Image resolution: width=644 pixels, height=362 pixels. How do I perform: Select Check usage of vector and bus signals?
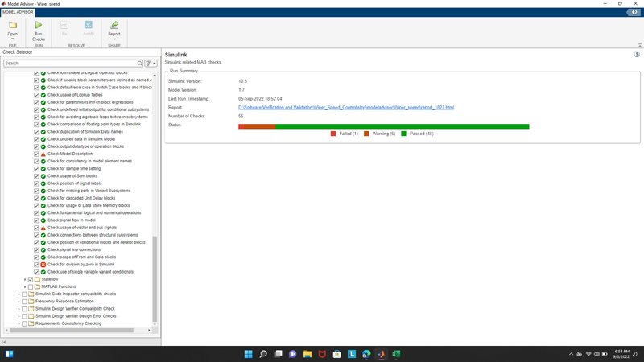click(x=82, y=228)
